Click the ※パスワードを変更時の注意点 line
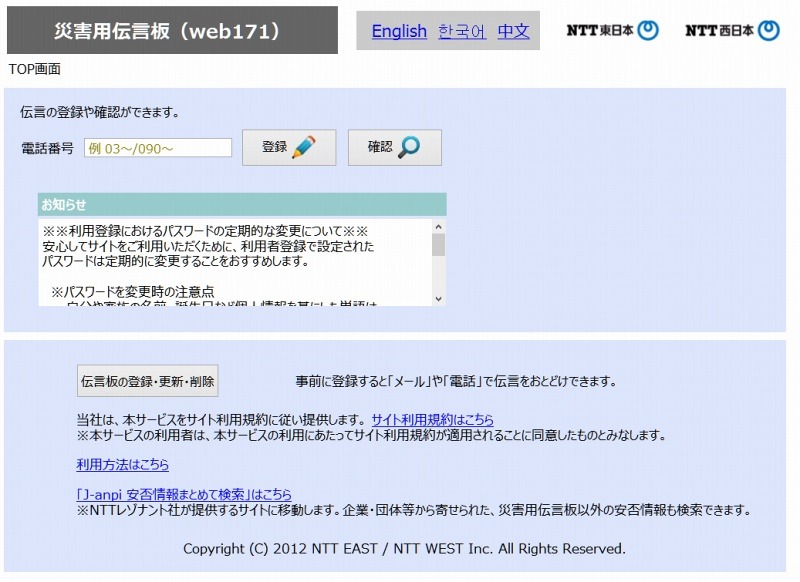This screenshot has width=800, height=582. pyautogui.click(x=133, y=292)
